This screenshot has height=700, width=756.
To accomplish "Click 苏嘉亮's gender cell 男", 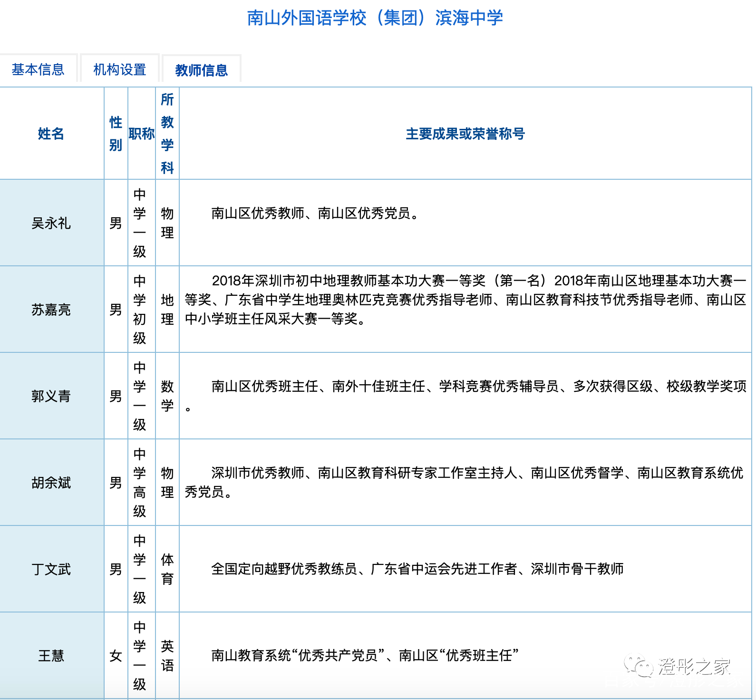I will coord(116,310).
